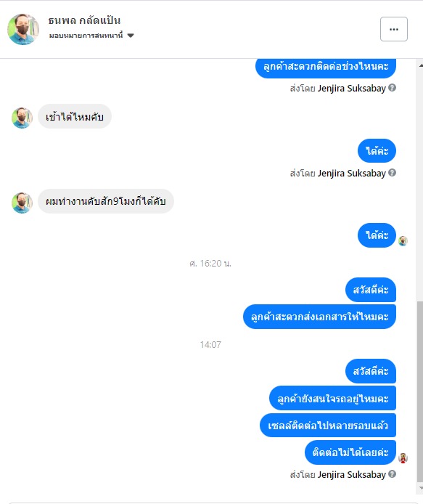
Task: Select the message เช้าได้ไหมคับ
Action: [75, 116]
